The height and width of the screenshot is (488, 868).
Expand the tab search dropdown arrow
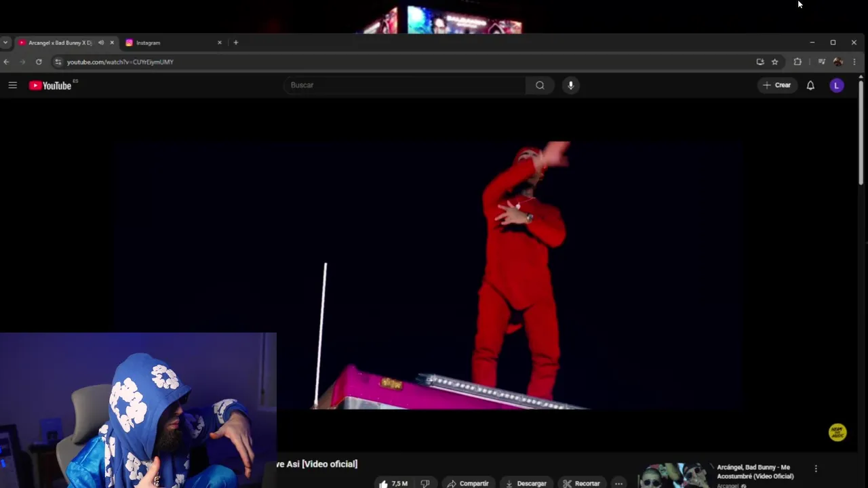coord(5,43)
